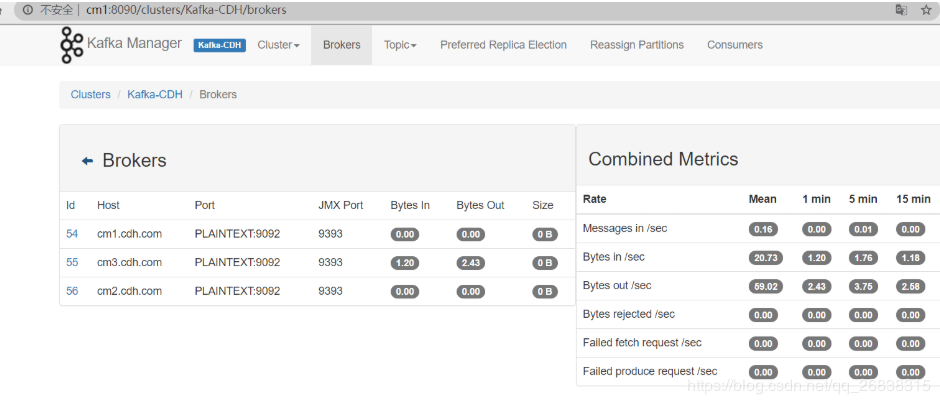Open broker 54 details
The image size is (940, 404).
click(x=72, y=234)
